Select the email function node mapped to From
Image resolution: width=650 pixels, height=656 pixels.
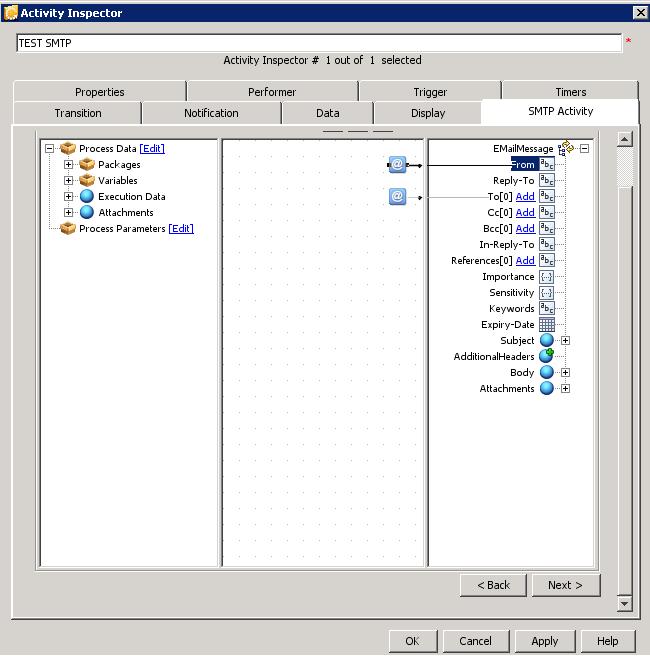pyautogui.click(x=397, y=164)
